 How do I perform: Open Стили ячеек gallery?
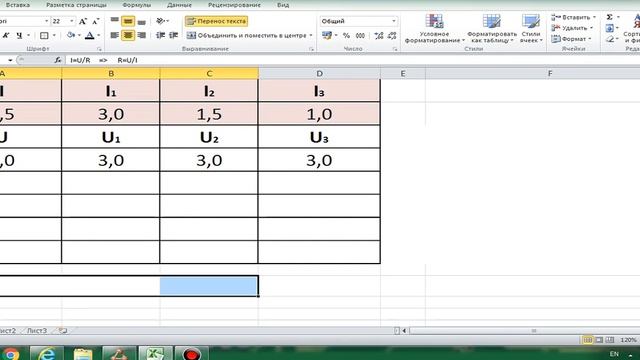pos(531,28)
